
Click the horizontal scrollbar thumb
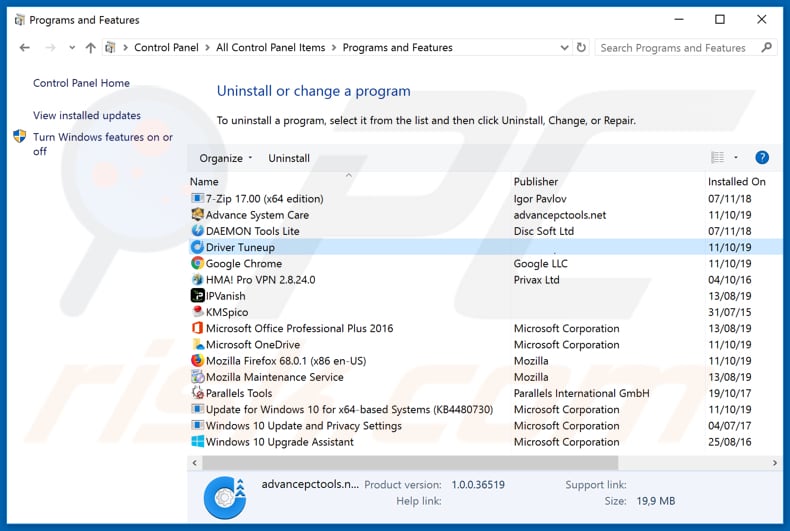pyautogui.click(x=410, y=462)
